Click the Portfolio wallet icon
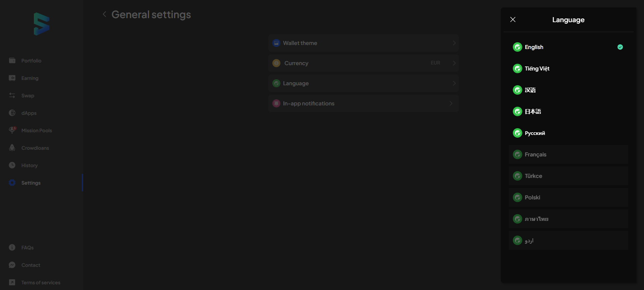 pos(12,60)
